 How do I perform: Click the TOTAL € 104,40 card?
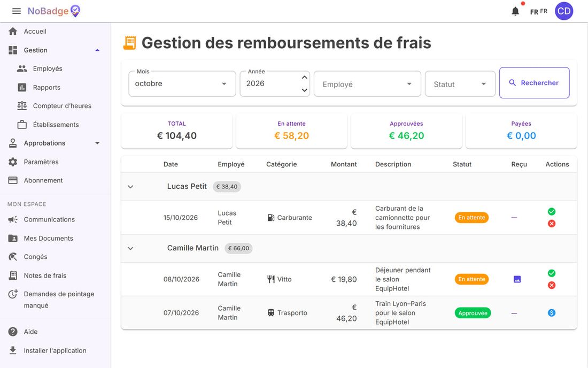[x=176, y=131]
